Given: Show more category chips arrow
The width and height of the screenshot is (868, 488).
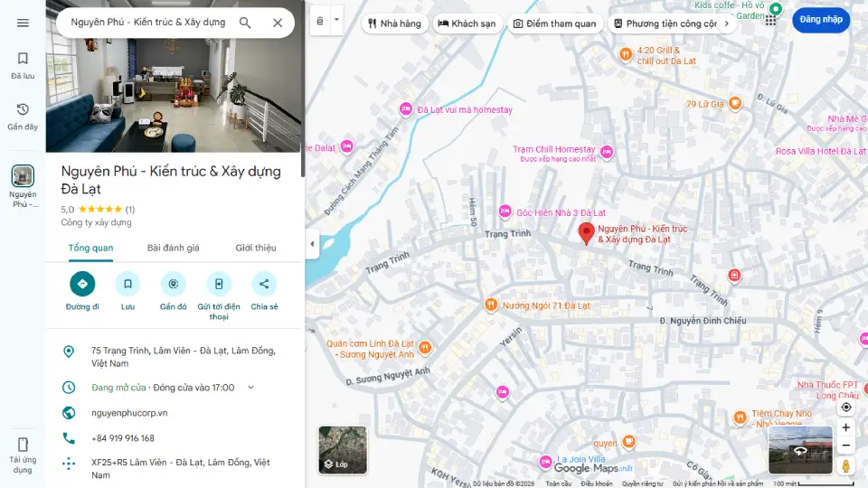Looking at the screenshot, I should pos(727,23).
